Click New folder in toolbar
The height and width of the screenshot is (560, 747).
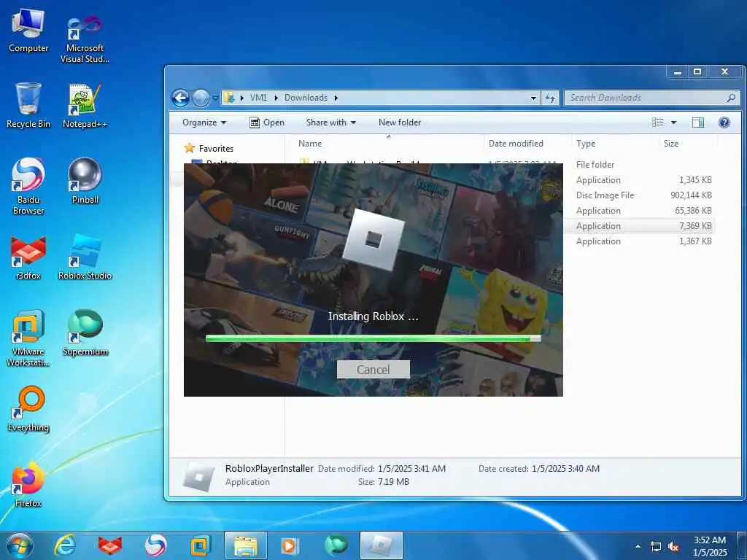tap(400, 122)
